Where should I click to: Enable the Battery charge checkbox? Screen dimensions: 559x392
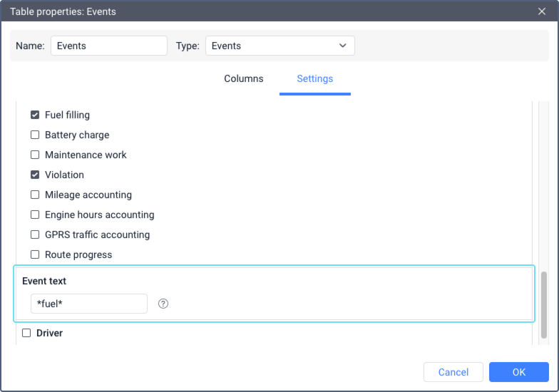[x=35, y=135]
